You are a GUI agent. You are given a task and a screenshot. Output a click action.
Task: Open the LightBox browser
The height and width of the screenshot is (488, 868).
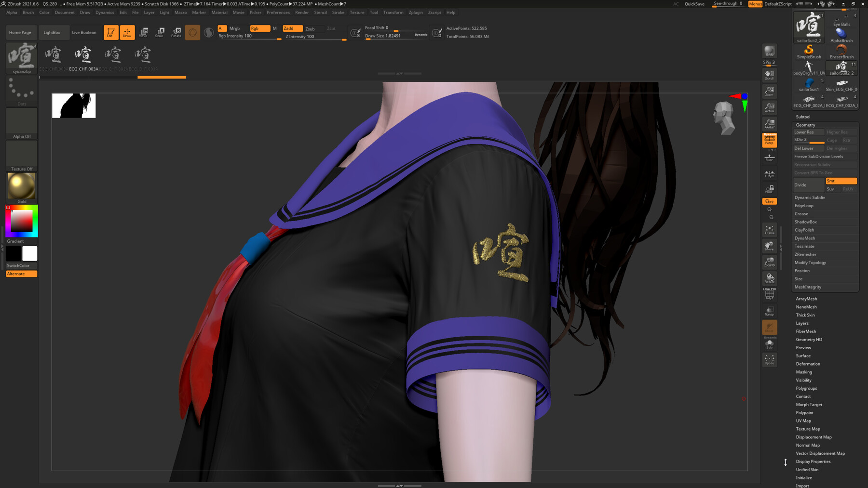click(x=53, y=32)
